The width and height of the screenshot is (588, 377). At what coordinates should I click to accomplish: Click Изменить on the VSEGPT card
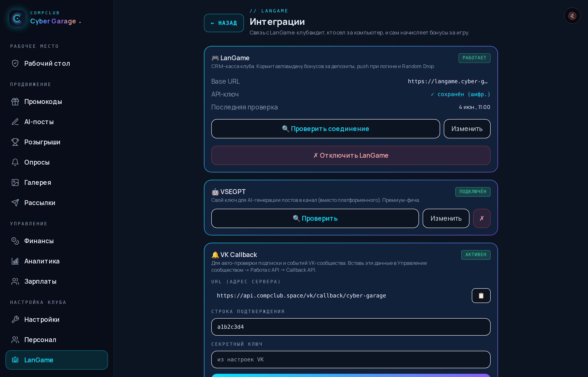[x=446, y=218]
